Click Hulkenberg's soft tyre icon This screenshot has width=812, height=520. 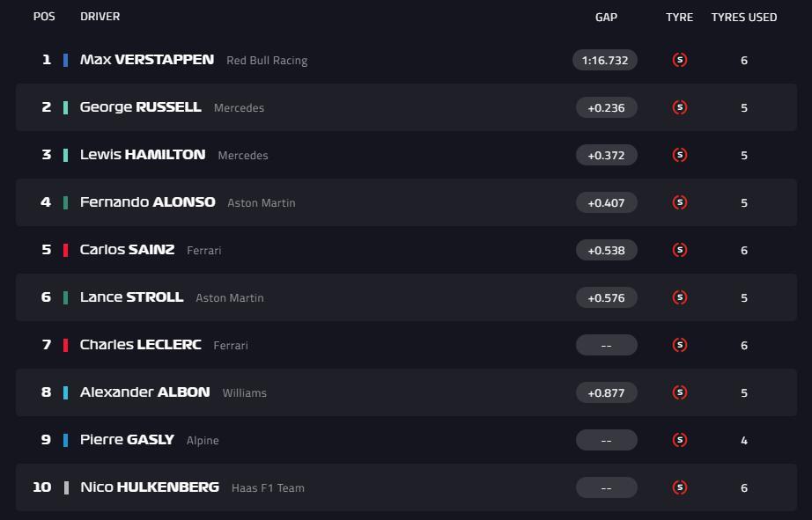click(x=679, y=487)
